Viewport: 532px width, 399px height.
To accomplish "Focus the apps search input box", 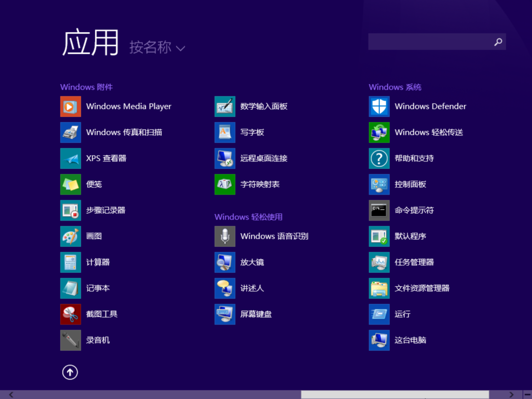I will pos(437,42).
